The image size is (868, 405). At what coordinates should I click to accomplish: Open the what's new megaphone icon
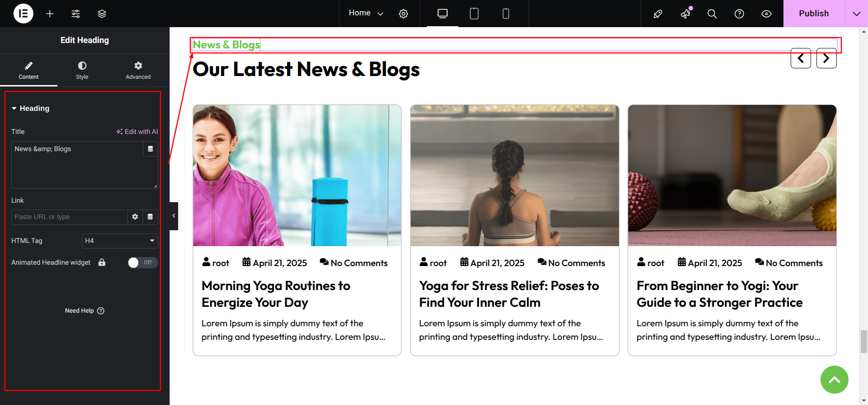(685, 14)
